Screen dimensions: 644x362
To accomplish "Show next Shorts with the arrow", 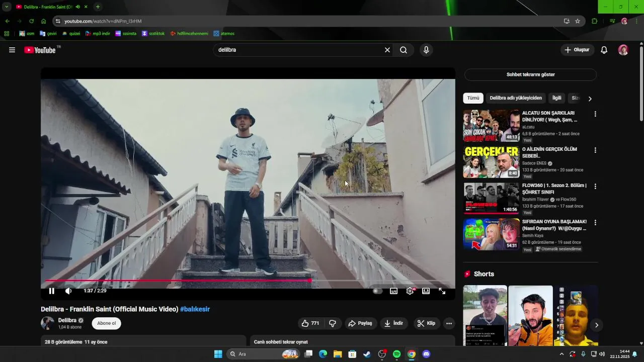I will (x=596, y=325).
